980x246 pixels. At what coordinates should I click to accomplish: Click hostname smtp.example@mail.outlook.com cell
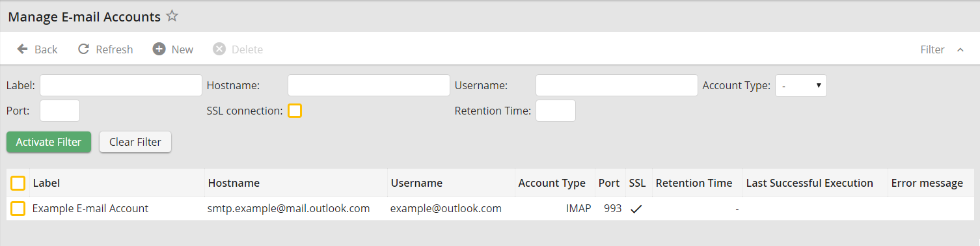[289, 208]
